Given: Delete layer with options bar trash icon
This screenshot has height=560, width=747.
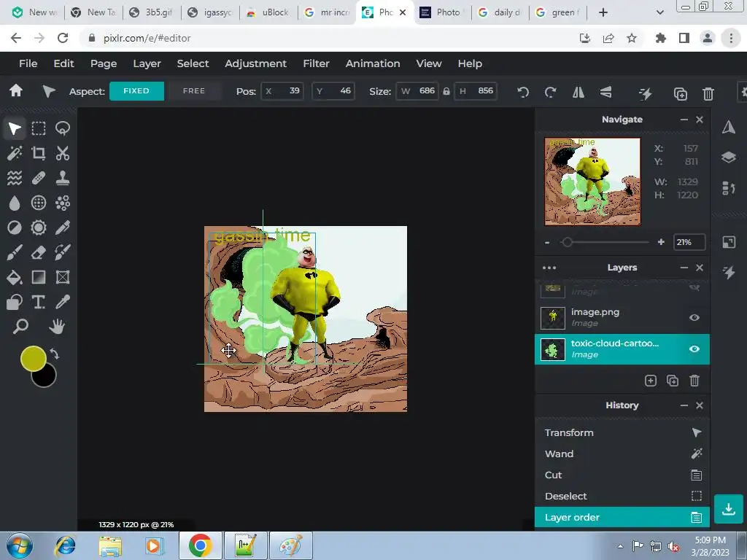Looking at the screenshot, I should pos(708,94).
